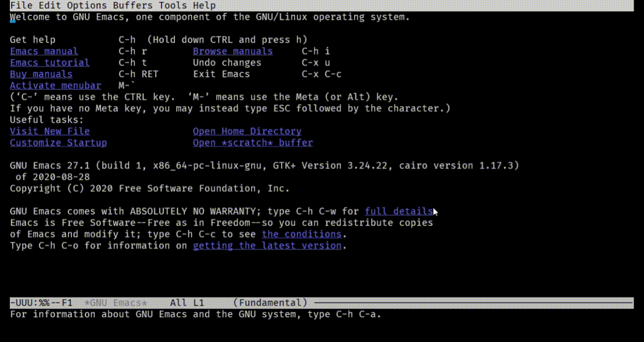This screenshot has height=342, width=644.
Task: Click getting the latest version link
Action: [267, 245]
